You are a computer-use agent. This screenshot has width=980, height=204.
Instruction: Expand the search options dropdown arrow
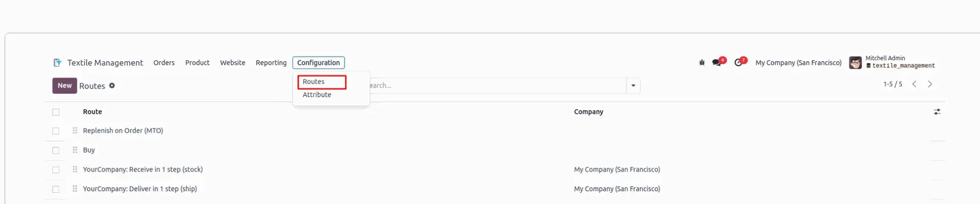click(x=633, y=86)
